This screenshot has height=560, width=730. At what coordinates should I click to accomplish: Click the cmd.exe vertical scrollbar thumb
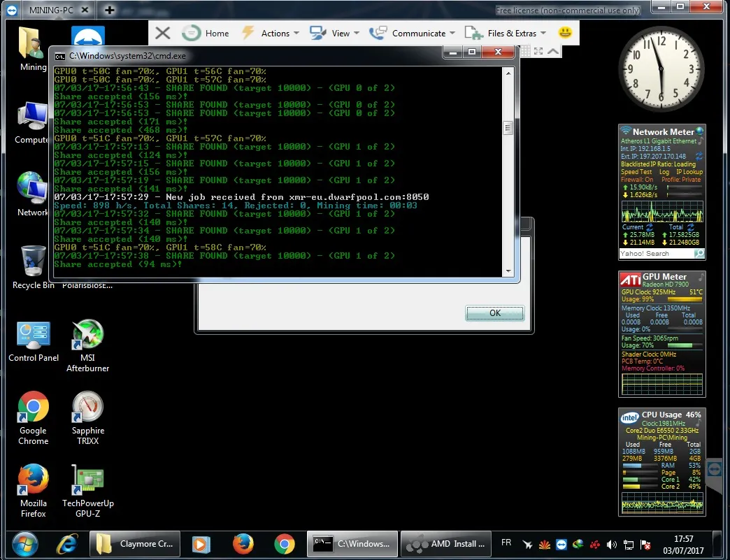[x=508, y=127]
